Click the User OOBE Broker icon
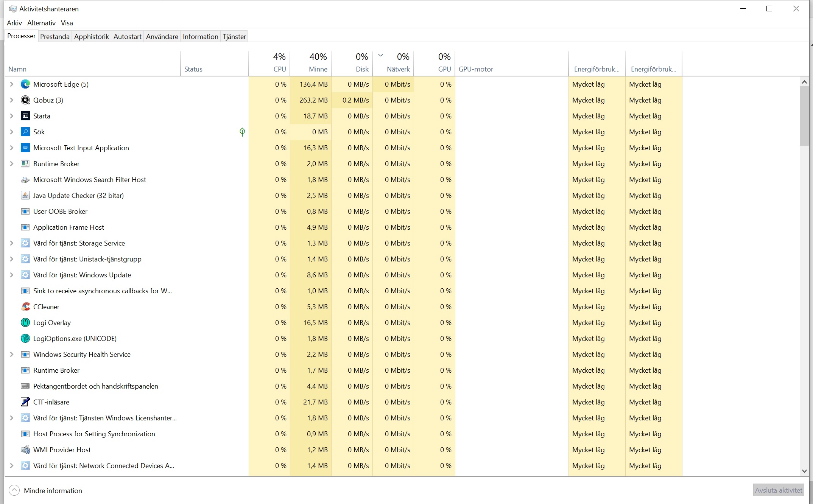This screenshot has height=504, width=813. 25,212
